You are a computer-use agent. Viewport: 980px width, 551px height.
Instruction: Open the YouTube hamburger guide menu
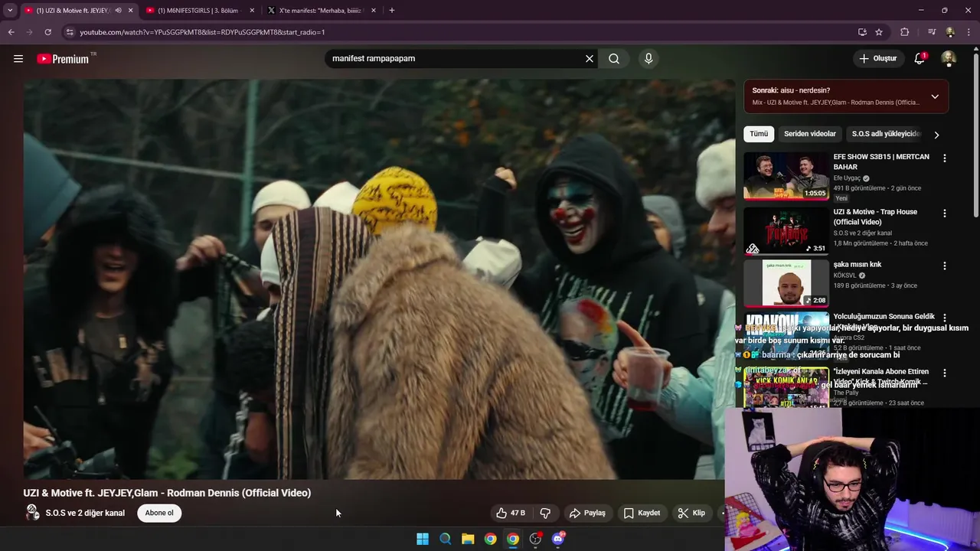pyautogui.click(x=18, y=58)
